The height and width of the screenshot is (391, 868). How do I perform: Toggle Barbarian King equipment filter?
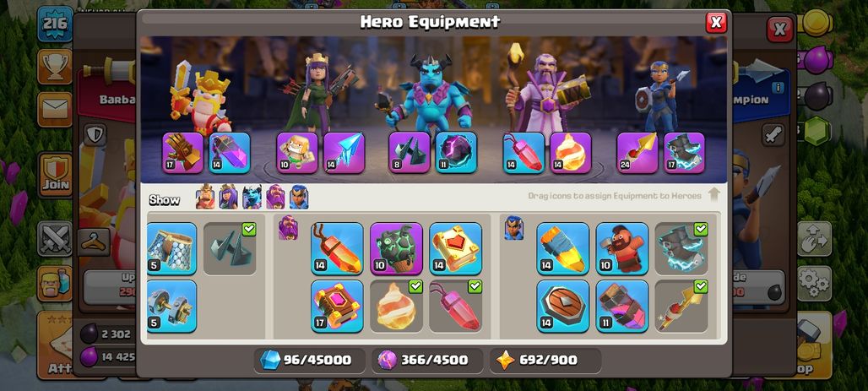(x=205, y=197)
